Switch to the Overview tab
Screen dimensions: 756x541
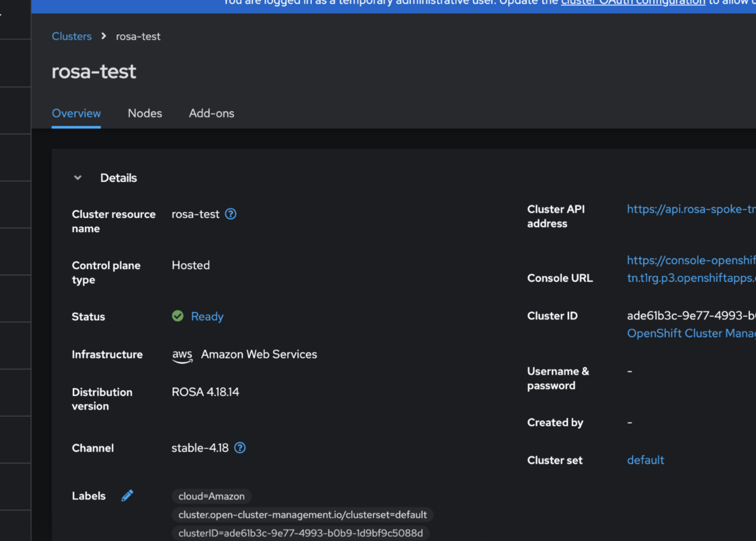pyautogui.click(x=76, y=114)
